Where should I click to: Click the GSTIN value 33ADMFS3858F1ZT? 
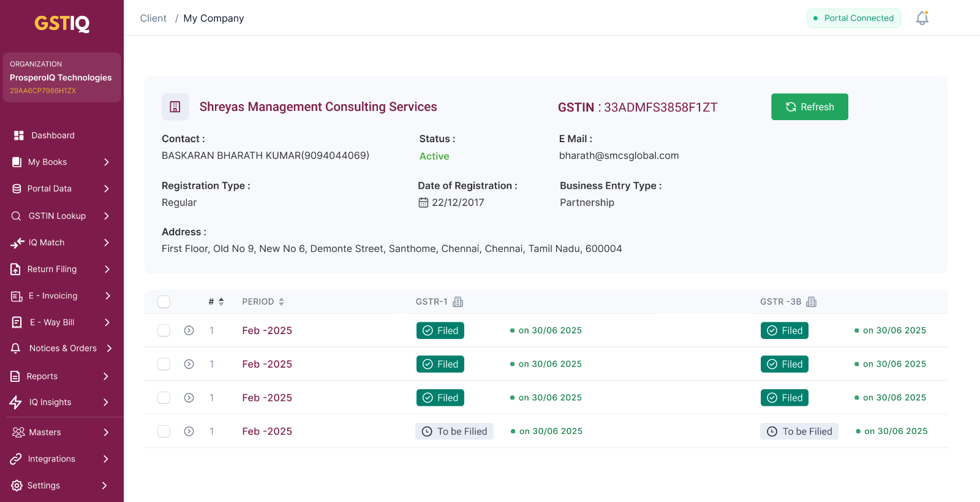tap(661, 107)
